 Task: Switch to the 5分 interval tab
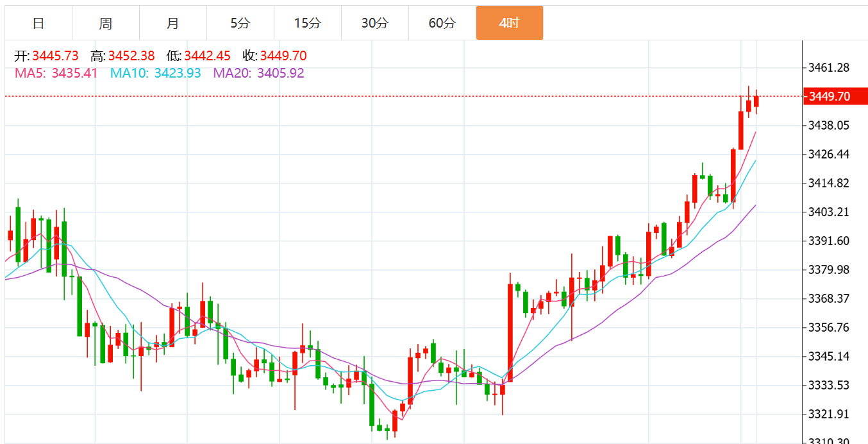tap(240, 24)
